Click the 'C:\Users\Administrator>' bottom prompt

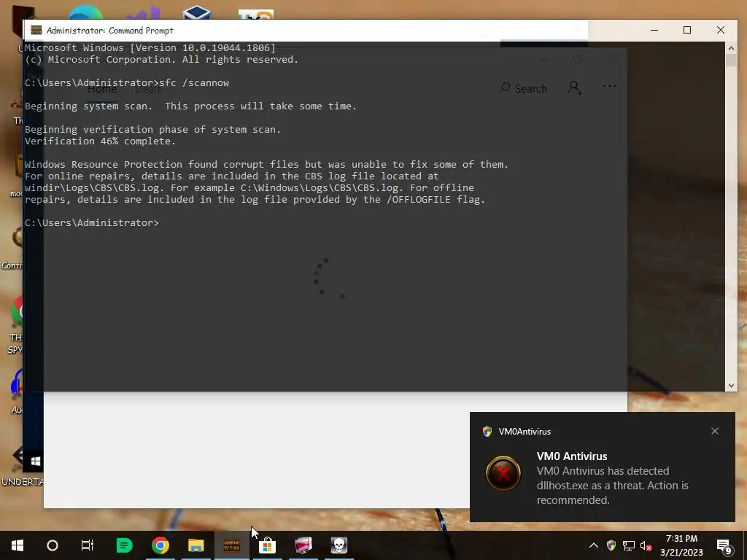click(91, 223)
